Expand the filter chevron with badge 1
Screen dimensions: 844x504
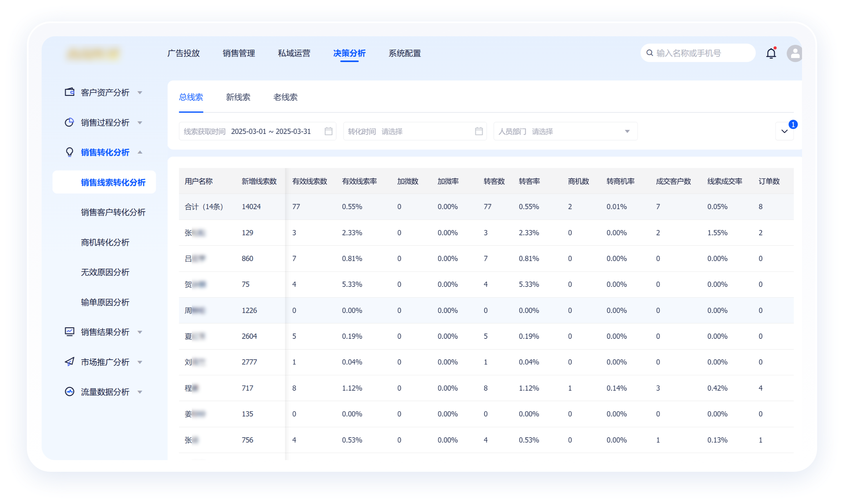point(785,131)
